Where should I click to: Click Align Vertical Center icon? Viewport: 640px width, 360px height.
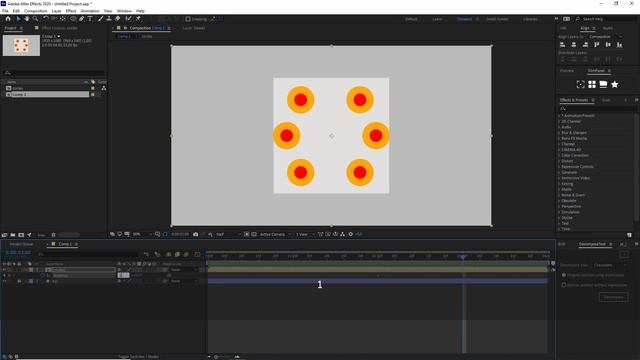pyautogui.click(x=608, y=44)
